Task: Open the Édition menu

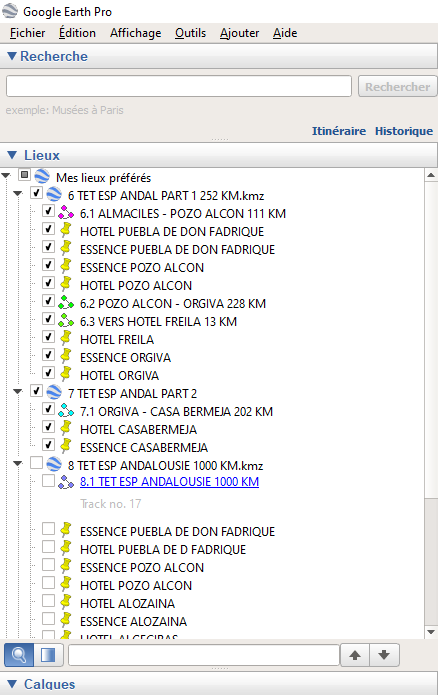Action: click(x=77, y=33)
